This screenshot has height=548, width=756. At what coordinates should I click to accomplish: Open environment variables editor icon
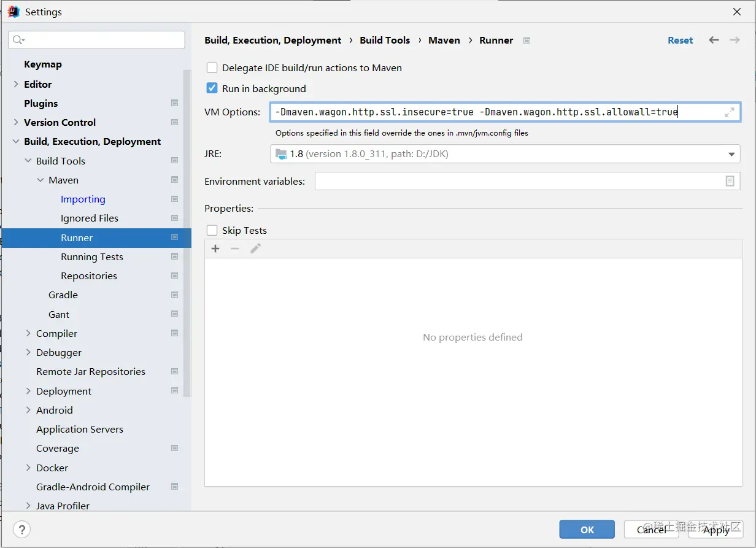pos(730,181)
